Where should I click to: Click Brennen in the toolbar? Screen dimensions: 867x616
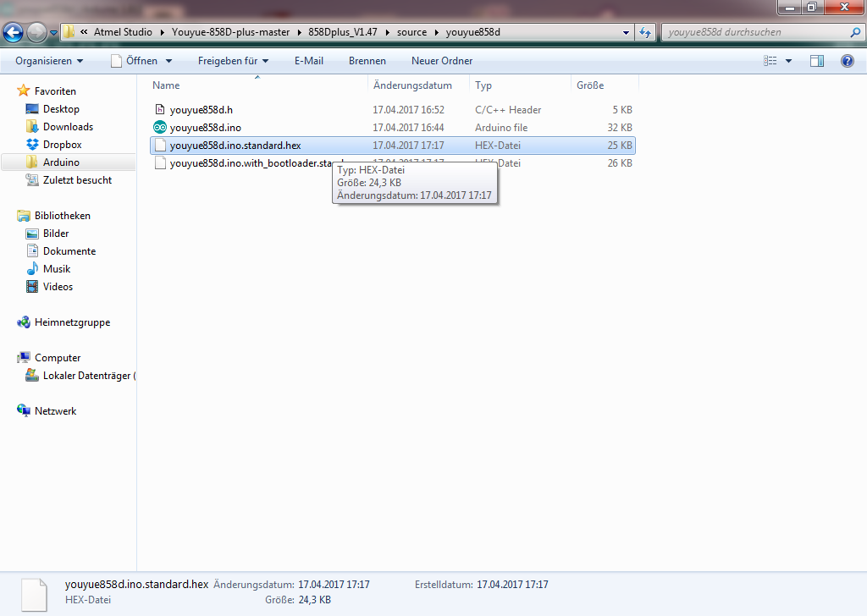pos(367,61)
